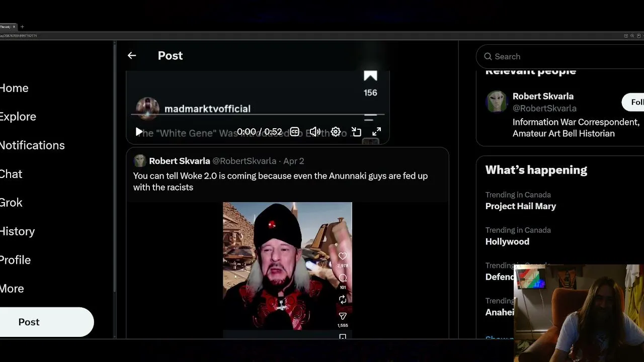
Task: Open the video settings gear
Action: pos(336,132)
